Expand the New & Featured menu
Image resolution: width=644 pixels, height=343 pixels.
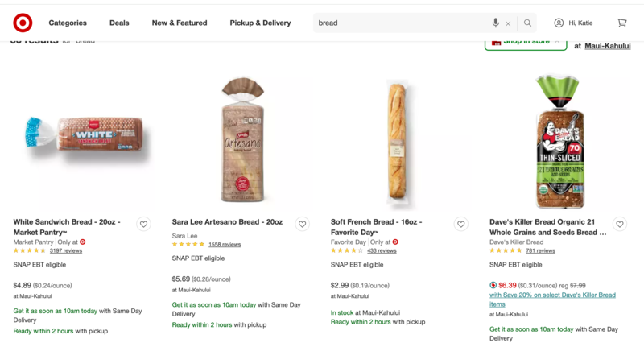[x=180, y=23]
